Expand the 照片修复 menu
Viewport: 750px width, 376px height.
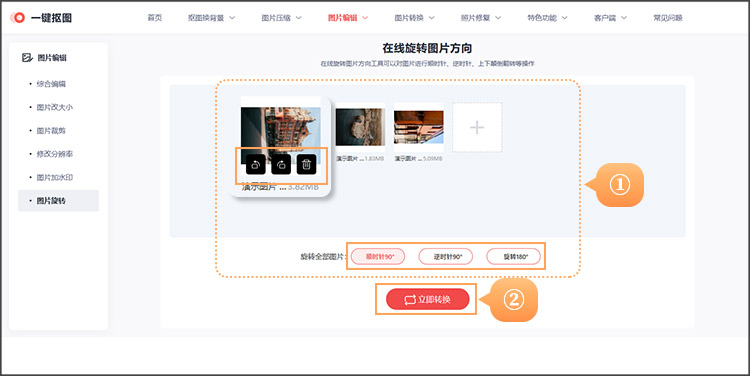[481, 18]
